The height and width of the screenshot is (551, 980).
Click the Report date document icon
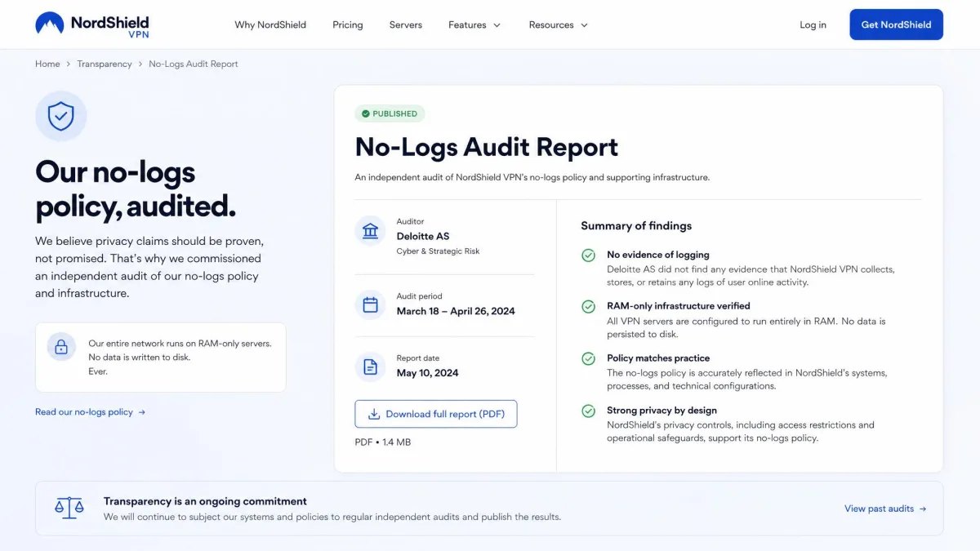[x=370, y=367]
